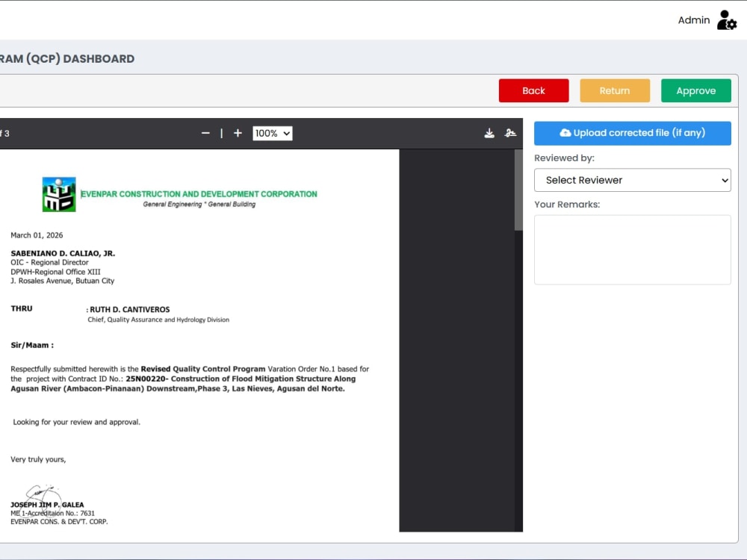Click the signature icon in PDF toolbar
The width and height of the screenshot is (747, 560).
(510, 134)
